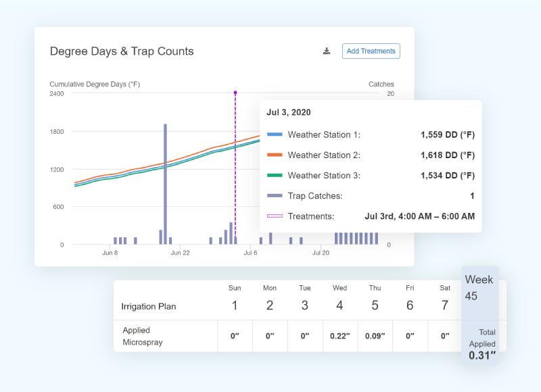Click the 0.22″ applied value for Wednesday
The image size is (541, 392).
pos(340,336)
